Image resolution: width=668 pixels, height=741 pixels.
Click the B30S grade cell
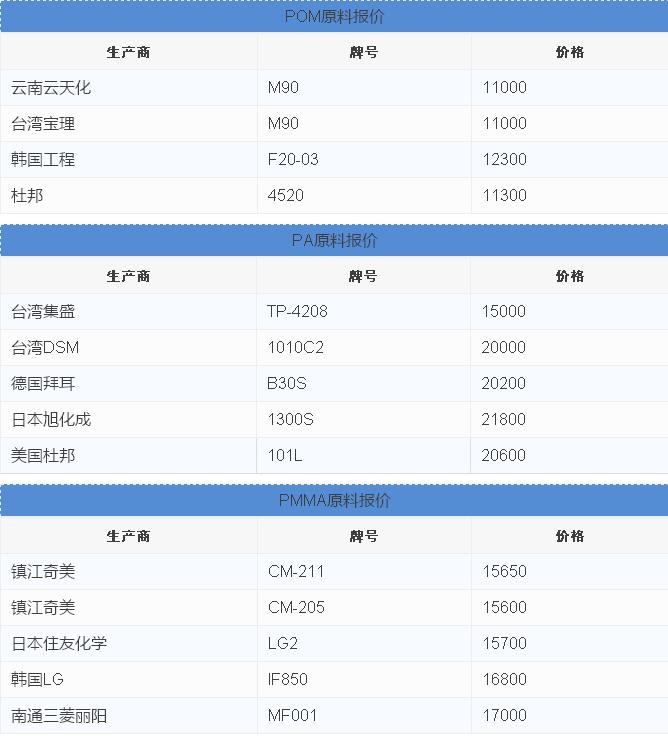tap(363, 383)
